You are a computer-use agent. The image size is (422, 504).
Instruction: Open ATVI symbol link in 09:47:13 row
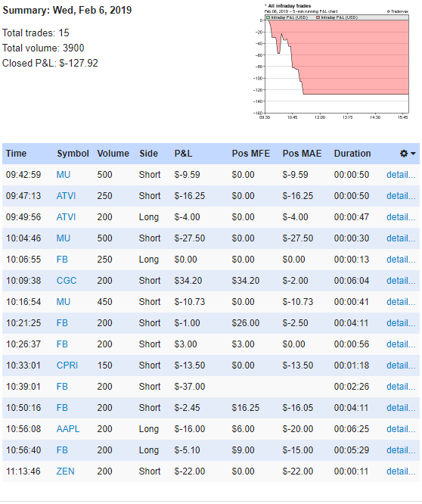click(x=66, y=196)
